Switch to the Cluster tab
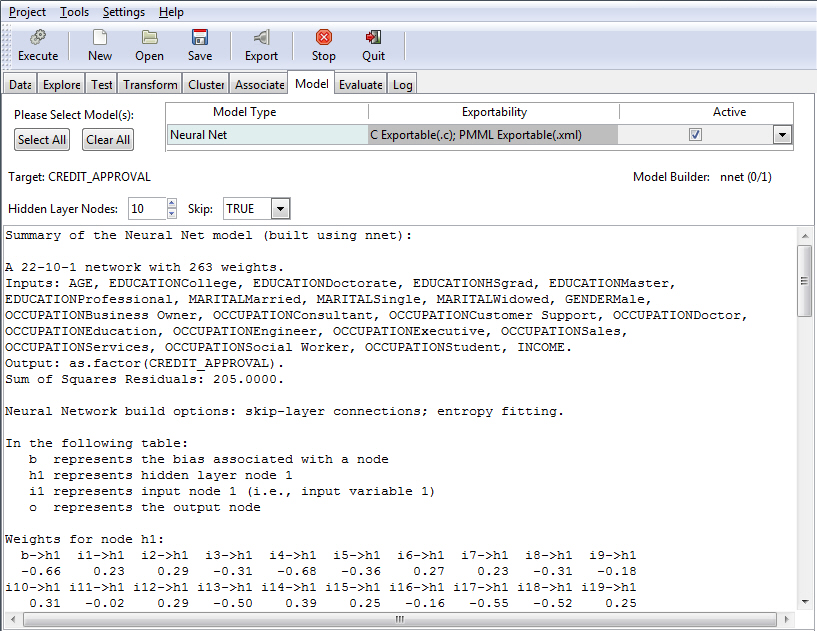Screen dimensions: 817x631 [206, 84]
